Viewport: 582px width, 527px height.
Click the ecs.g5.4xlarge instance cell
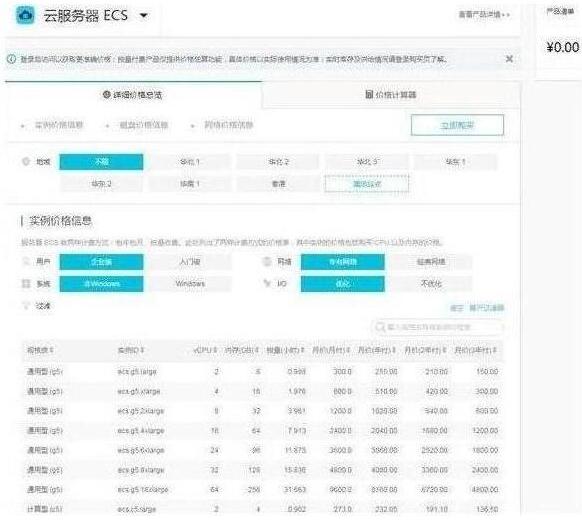tap(140, 431)
